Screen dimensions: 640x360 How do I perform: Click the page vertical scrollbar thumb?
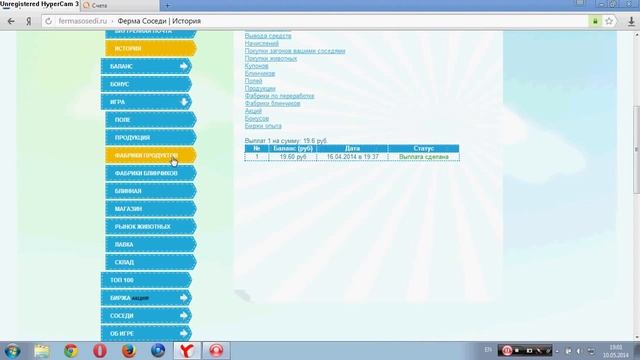click(x=636, y=149)
